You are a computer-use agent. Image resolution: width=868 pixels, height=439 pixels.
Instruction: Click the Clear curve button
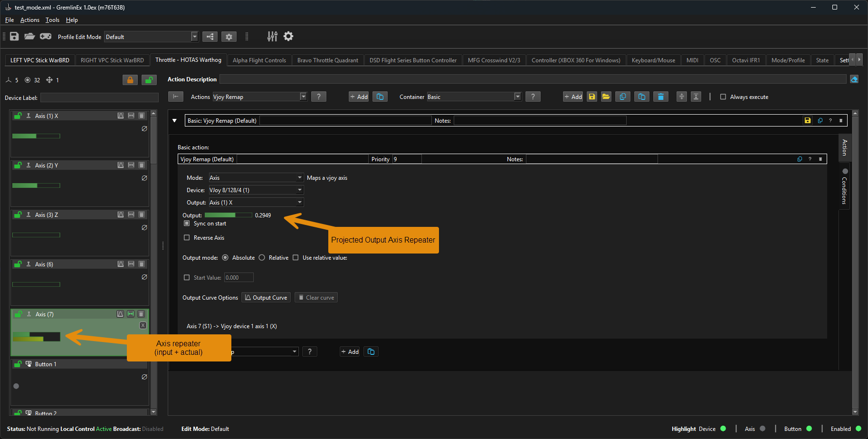pyautogui.click(x=316, y=298)
